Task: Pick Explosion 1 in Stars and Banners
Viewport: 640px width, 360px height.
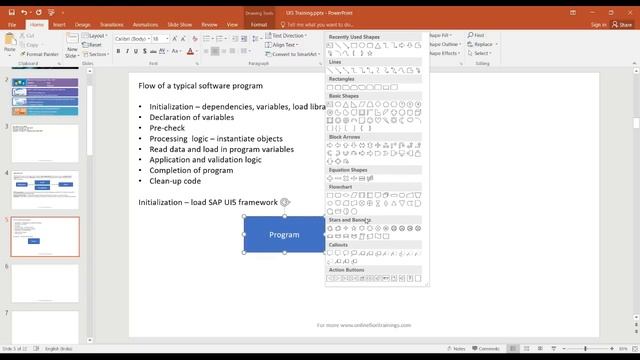Action: (330, 229)
